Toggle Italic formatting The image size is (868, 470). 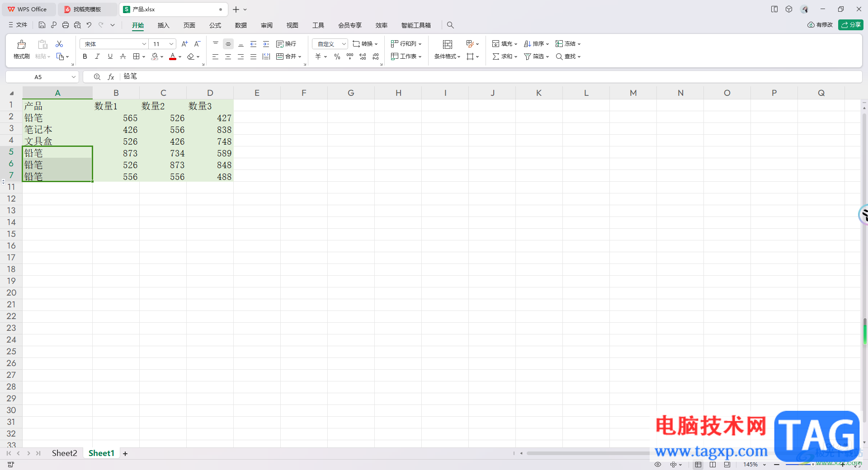coord(97,56)
